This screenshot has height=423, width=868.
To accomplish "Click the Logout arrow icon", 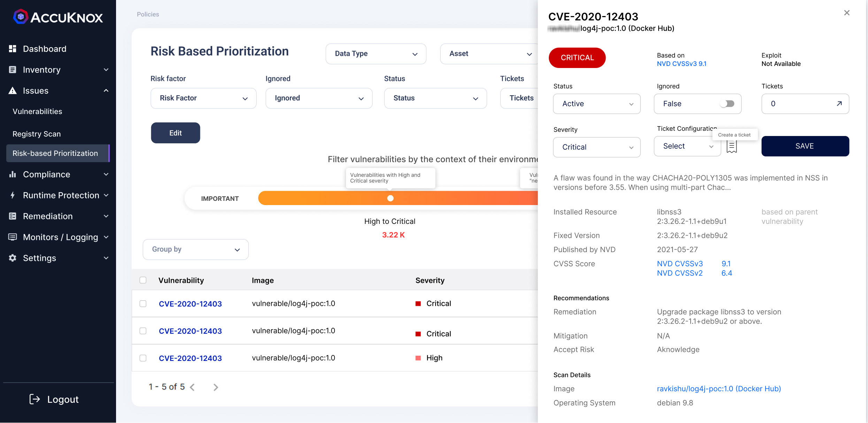I will tap(34, 399).
